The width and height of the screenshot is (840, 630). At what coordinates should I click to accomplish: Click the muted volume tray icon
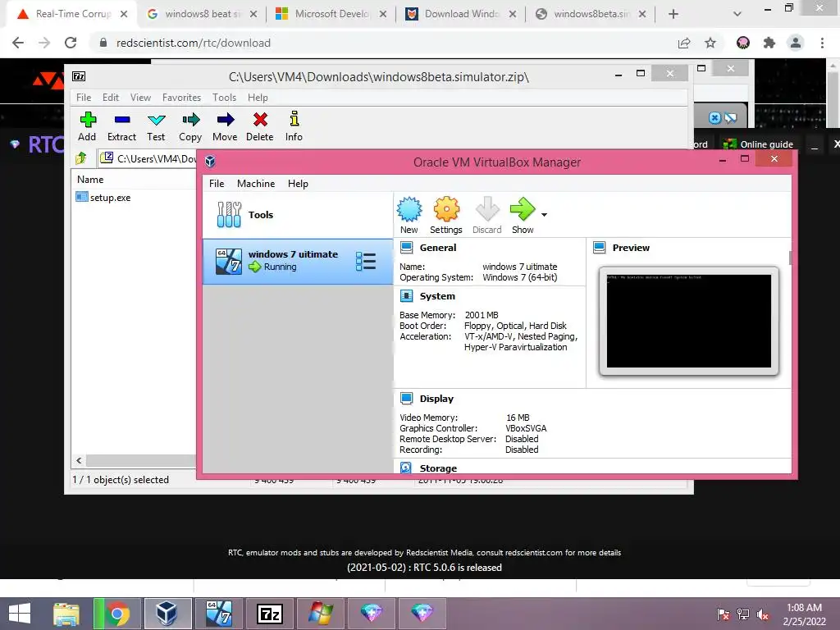(x=763, y=614)
